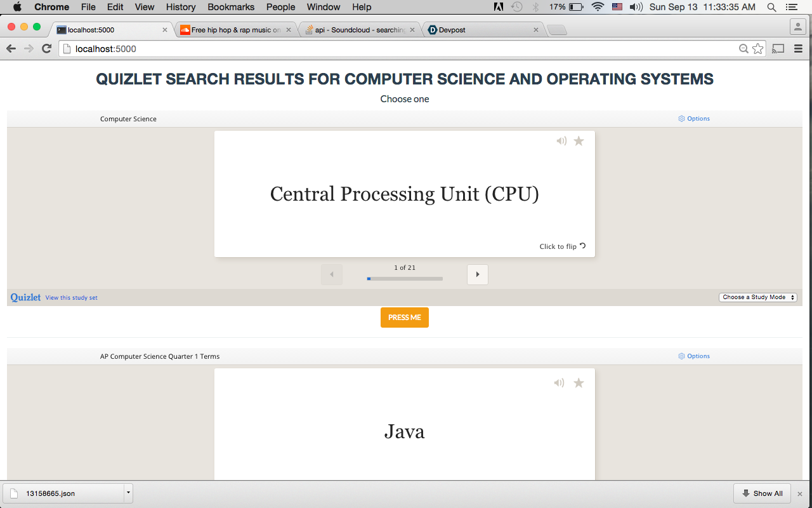Open the Chrome hamburger menu
Image resolution: width=812 pixels, height=508 pixels.
coord(799,49)
